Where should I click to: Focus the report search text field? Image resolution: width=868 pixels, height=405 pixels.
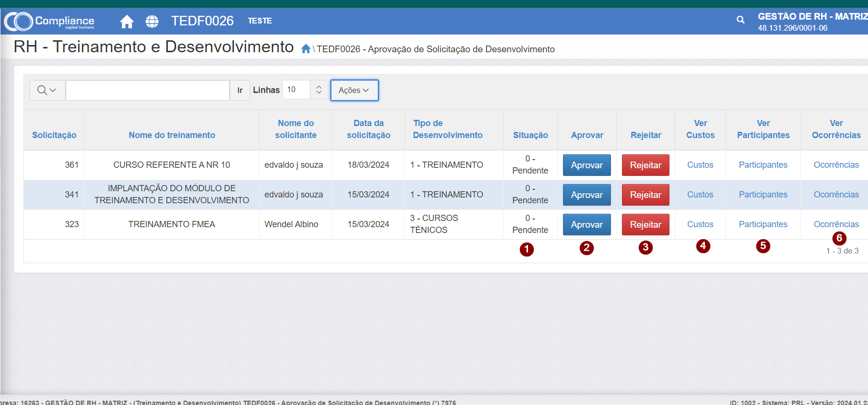point(148,90)
